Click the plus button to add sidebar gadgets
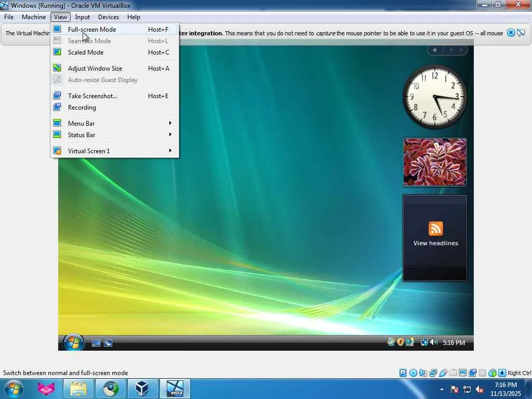This screenshot has width=532, height=399. coord(435,50)
